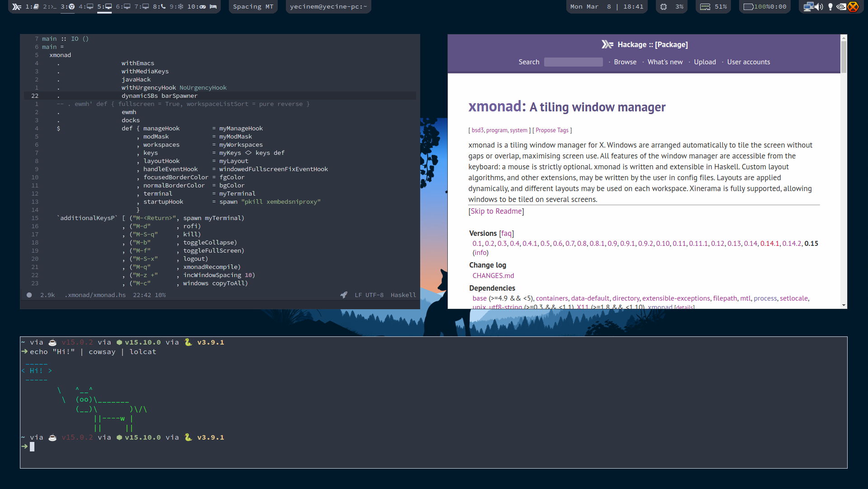Open the Browse section on Hackage
The width and height of the screenshot is (868, 489).
click(625, 62)
